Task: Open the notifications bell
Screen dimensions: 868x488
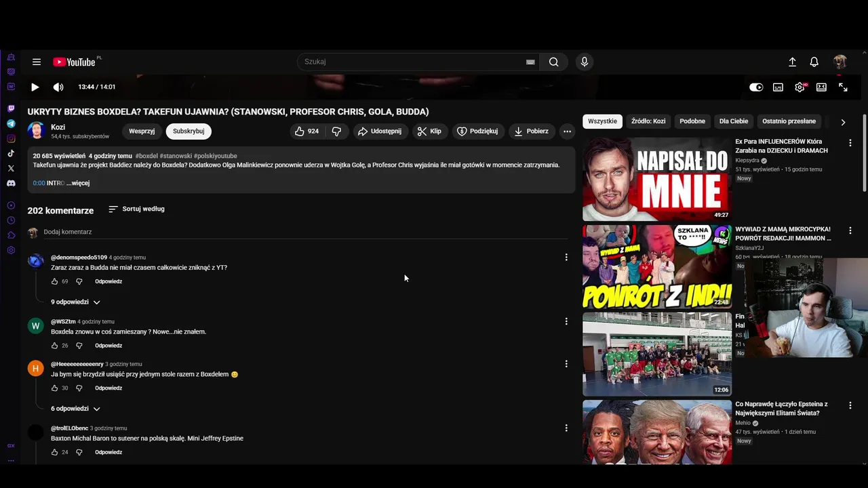Action: point(814,62)
